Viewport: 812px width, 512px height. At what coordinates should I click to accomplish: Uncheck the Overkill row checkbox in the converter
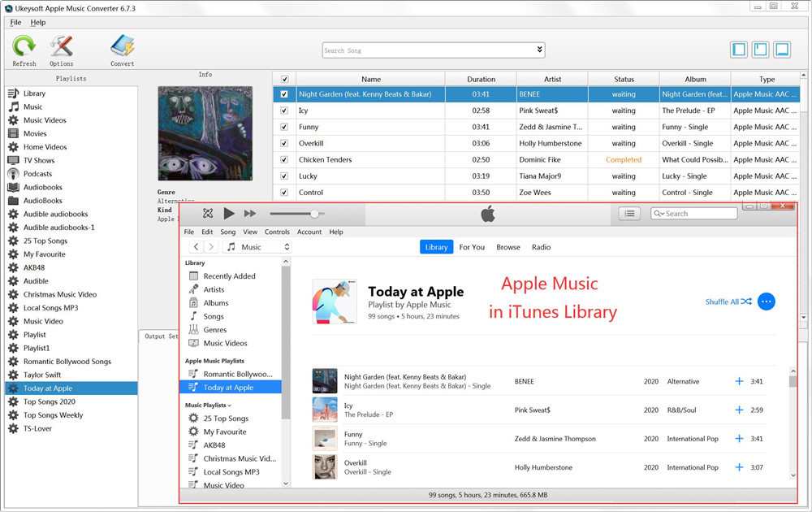tap(283, 144)
